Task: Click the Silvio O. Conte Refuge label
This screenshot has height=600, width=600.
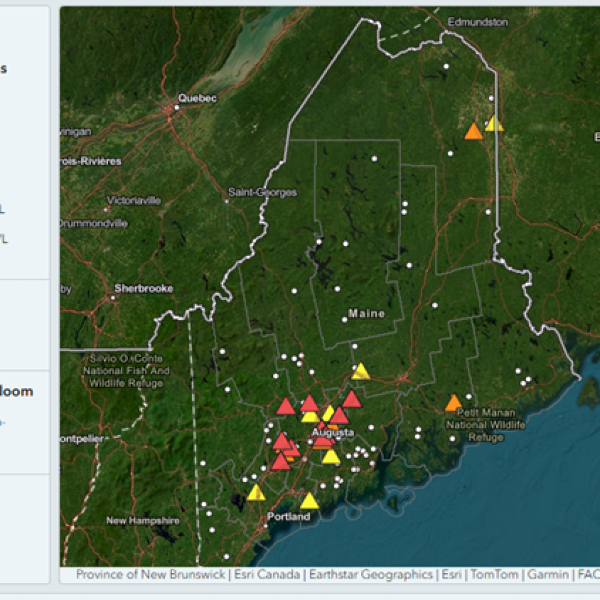Action: point(126,371)
